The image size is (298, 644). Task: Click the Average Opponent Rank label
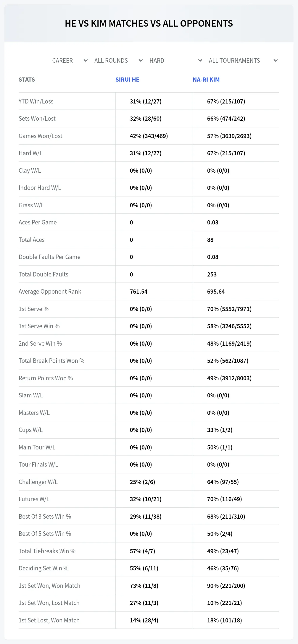tap(50, 292)
